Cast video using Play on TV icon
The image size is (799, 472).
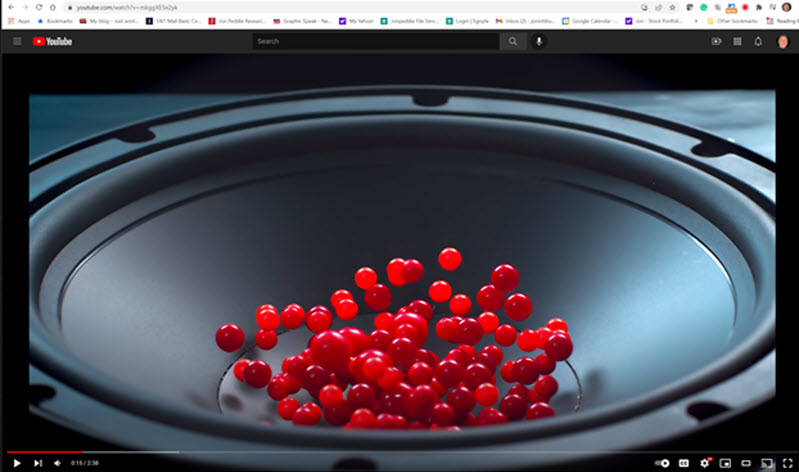[766, 463]
